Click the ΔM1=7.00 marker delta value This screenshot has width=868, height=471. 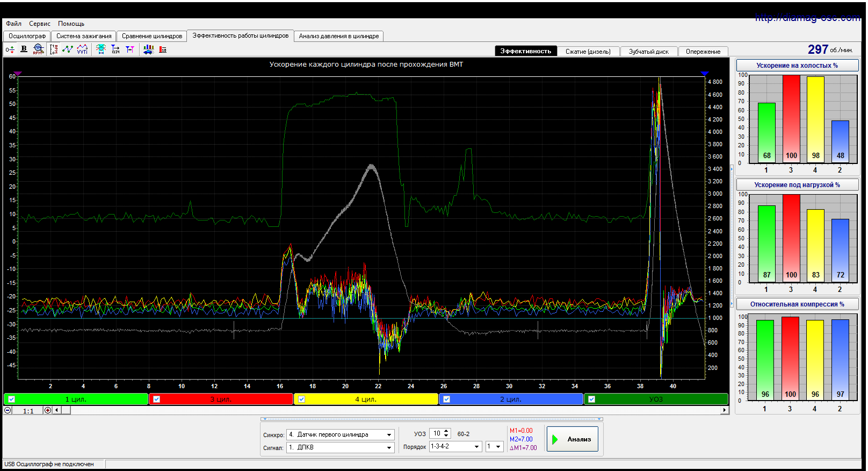(523, 448)
